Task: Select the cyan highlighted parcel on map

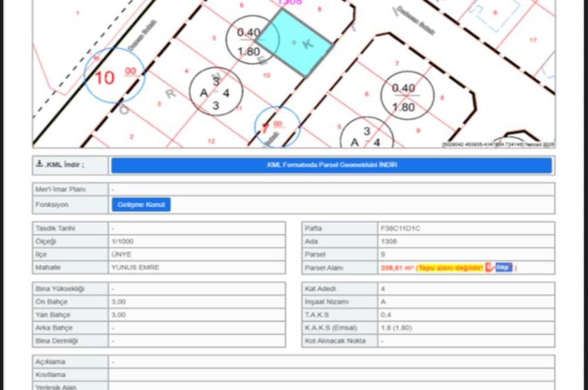Action: [x=294, y=42]
